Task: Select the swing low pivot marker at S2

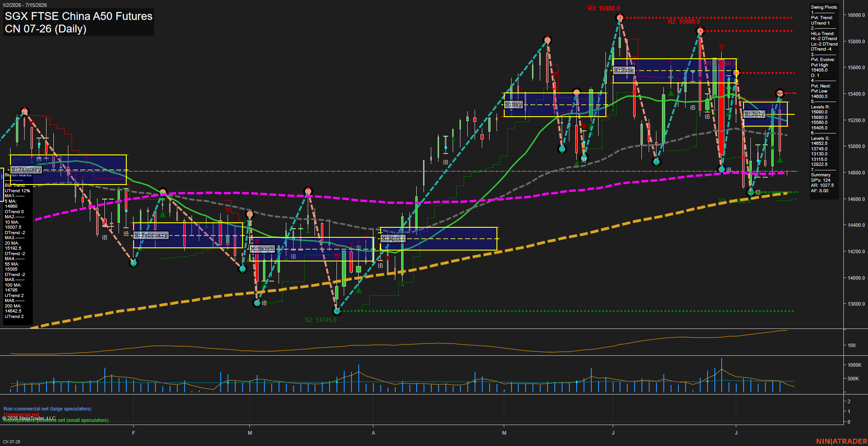Action: coord(337,311)
